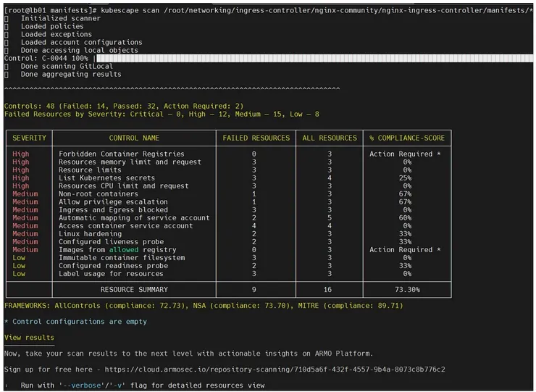Viewport: 536px width, 392px height.
Task: Click the 'High' severity of Resource limits row
Action: (x=21, y=170)
